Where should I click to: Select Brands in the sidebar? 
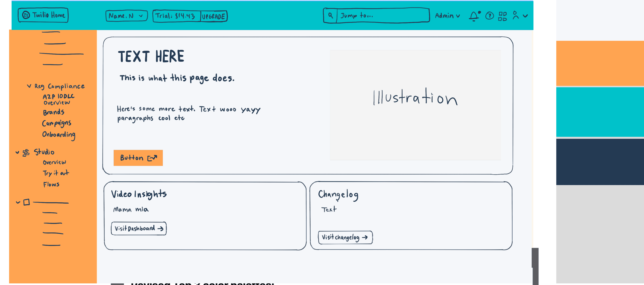point(53,112)
